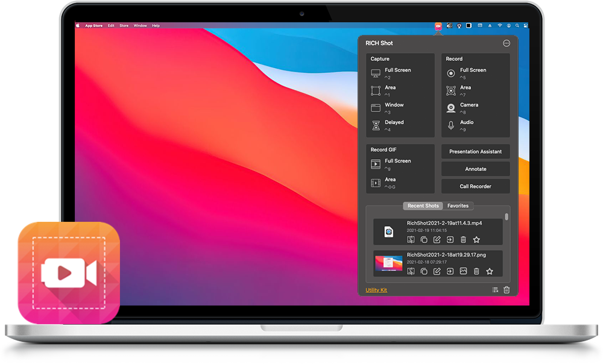
Task: Click the recent shots scrollbar
Action: (507, 217)
